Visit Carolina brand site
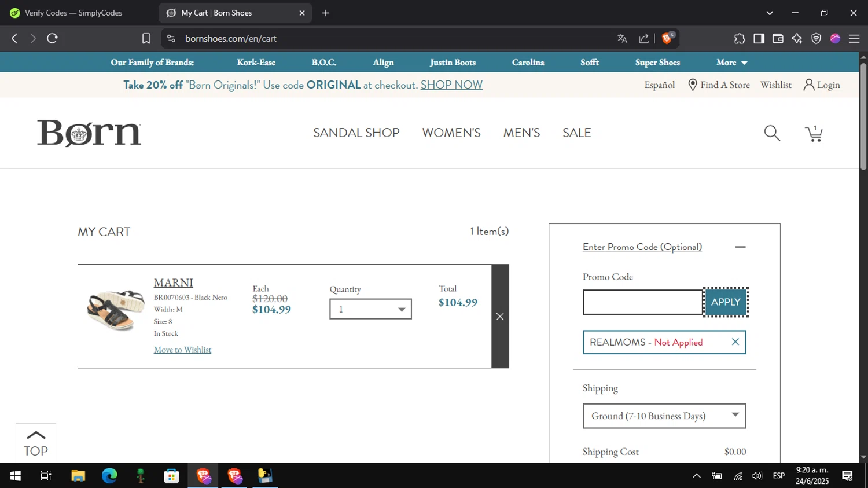This screenshot has width=868, height=488. pos(528,63)
